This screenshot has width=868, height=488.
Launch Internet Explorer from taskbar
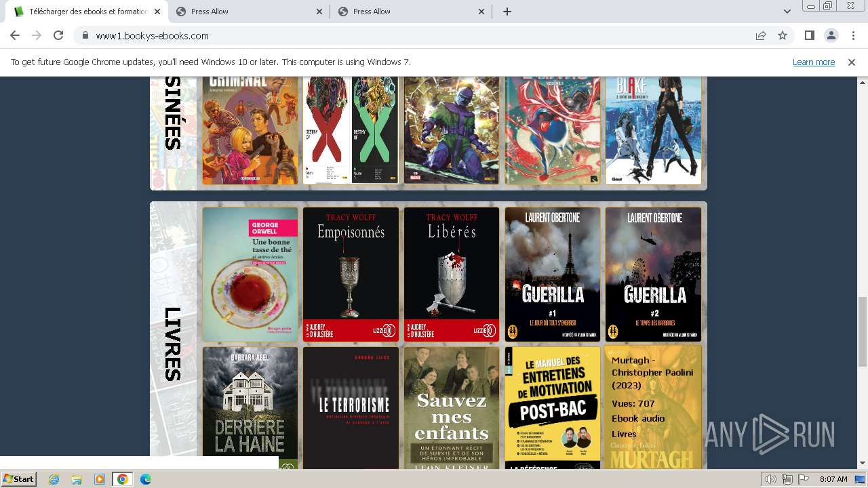tap(54, 479)
